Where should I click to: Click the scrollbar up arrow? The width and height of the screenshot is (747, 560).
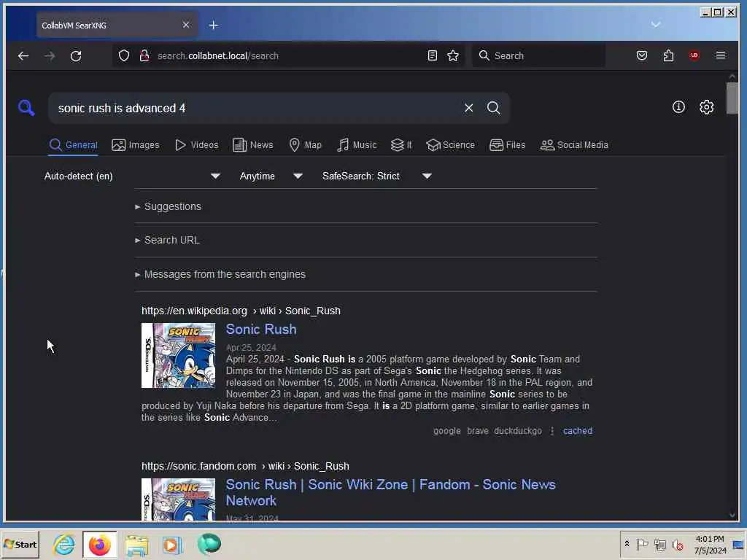pyautogui.click(x=732, y=77)
